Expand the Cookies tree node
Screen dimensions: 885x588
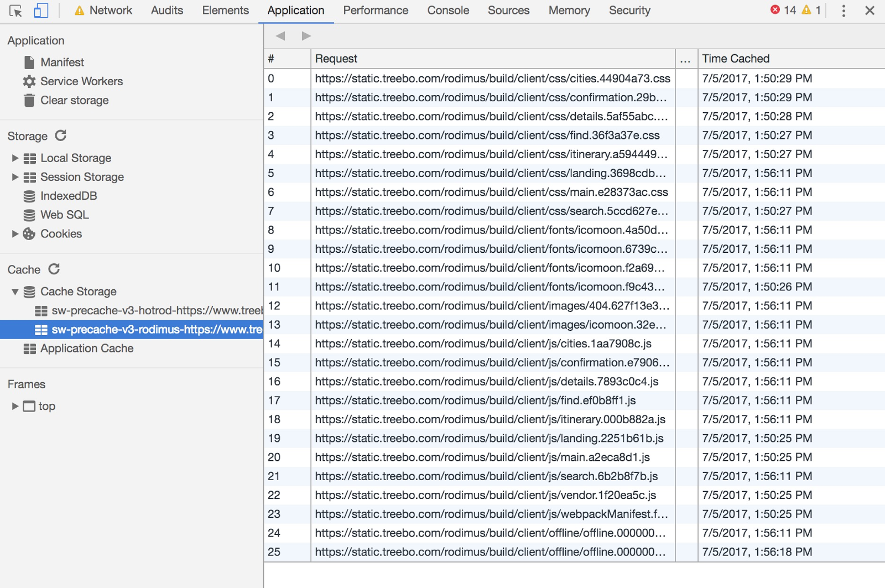point(15,234)
